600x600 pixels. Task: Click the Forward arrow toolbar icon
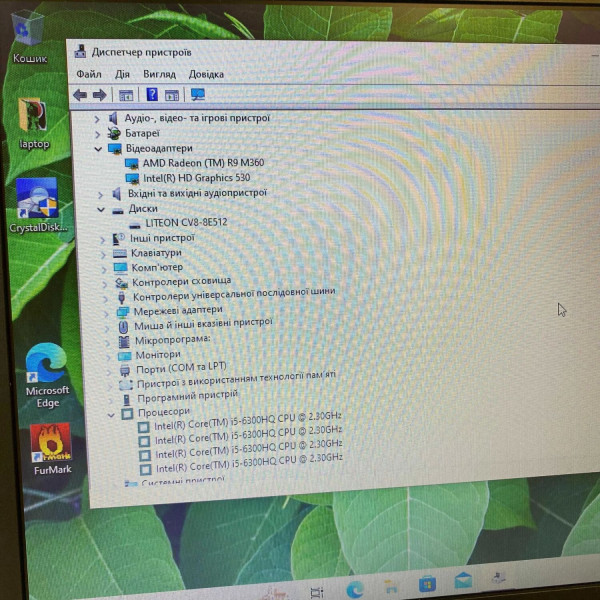99,95
